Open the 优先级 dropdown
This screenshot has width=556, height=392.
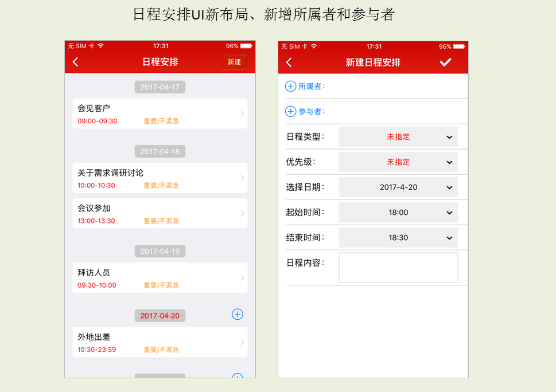point(398,162)
